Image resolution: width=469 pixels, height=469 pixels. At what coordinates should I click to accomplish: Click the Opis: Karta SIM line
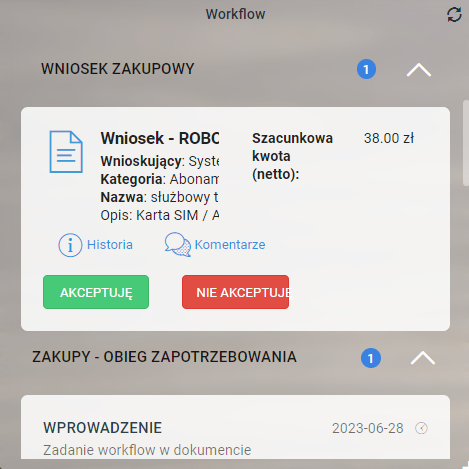pos(160,215)
